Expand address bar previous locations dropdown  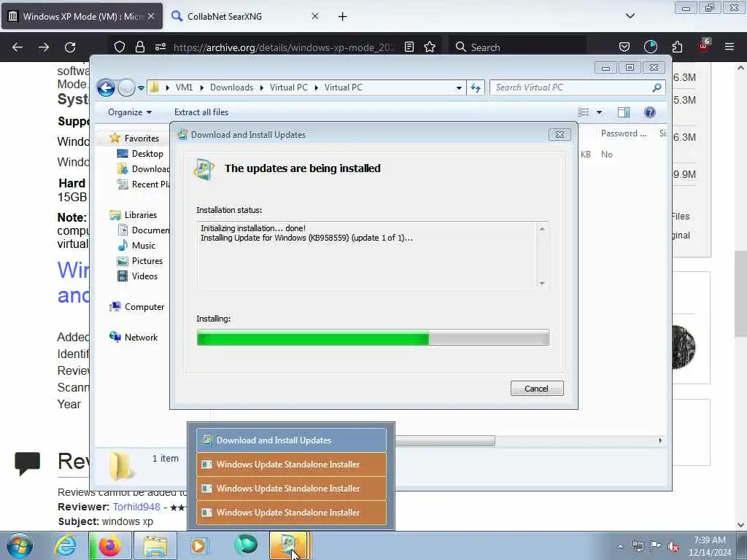pyautogui.click(x=459, y=87)
